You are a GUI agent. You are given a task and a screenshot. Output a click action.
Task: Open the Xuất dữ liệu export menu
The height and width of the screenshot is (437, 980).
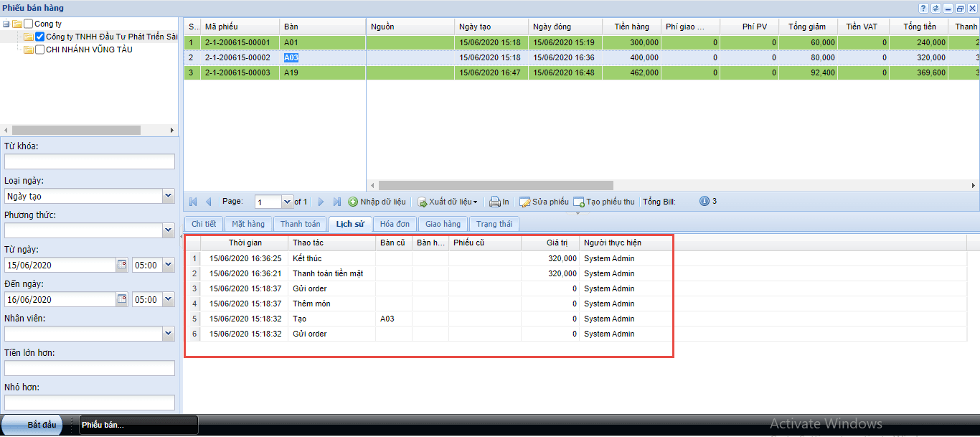tap(448, 202)
